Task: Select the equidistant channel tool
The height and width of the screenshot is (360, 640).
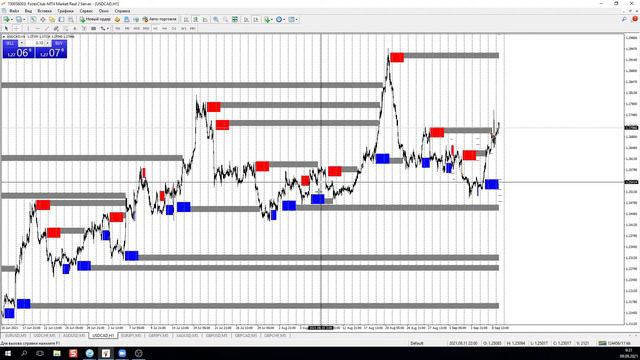Action: tap(56, 29)
